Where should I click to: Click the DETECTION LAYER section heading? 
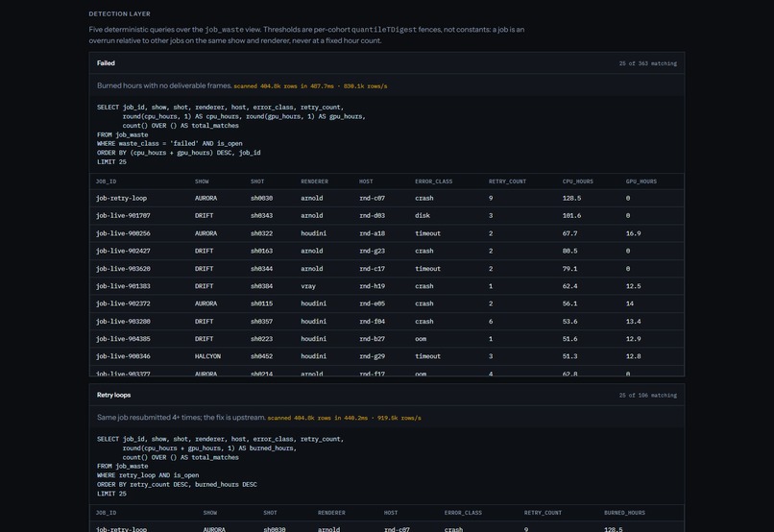click(119, 13)
